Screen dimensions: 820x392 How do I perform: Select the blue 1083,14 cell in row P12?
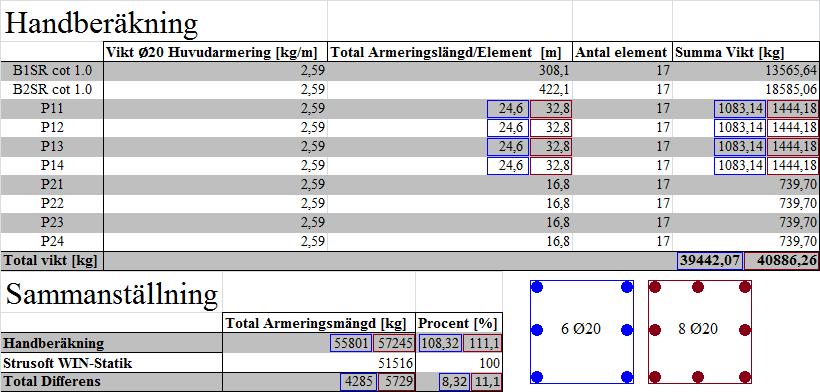point(740,128)
